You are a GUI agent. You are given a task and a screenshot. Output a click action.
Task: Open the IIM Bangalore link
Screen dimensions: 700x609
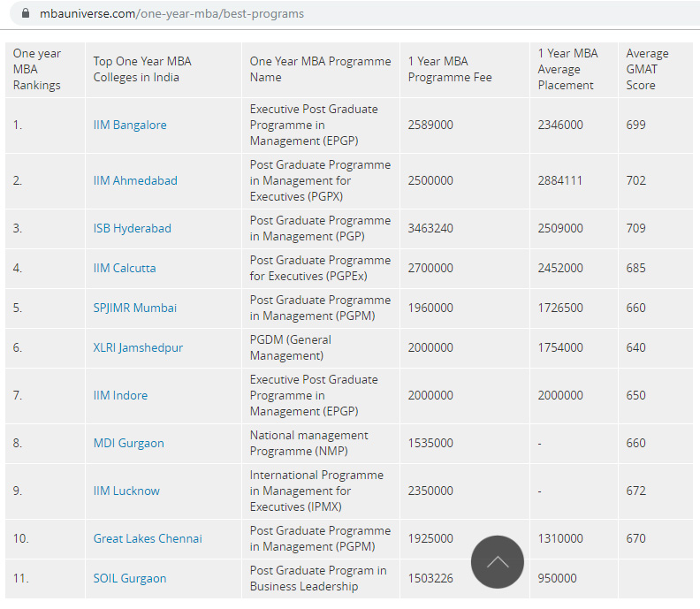pos(130,125)
